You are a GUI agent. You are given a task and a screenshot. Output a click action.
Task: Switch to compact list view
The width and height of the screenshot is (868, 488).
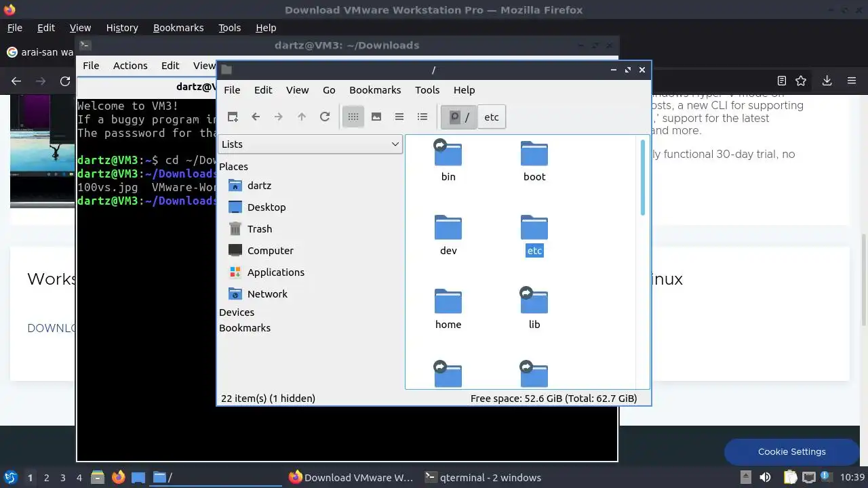tap(399, 117)
